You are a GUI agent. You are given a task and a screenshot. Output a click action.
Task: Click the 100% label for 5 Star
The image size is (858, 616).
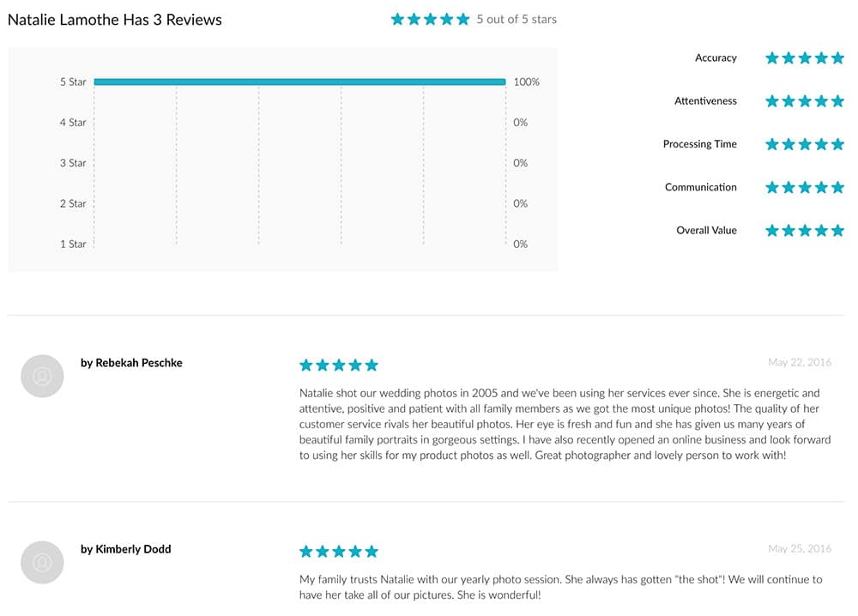[x=527, y=82]
